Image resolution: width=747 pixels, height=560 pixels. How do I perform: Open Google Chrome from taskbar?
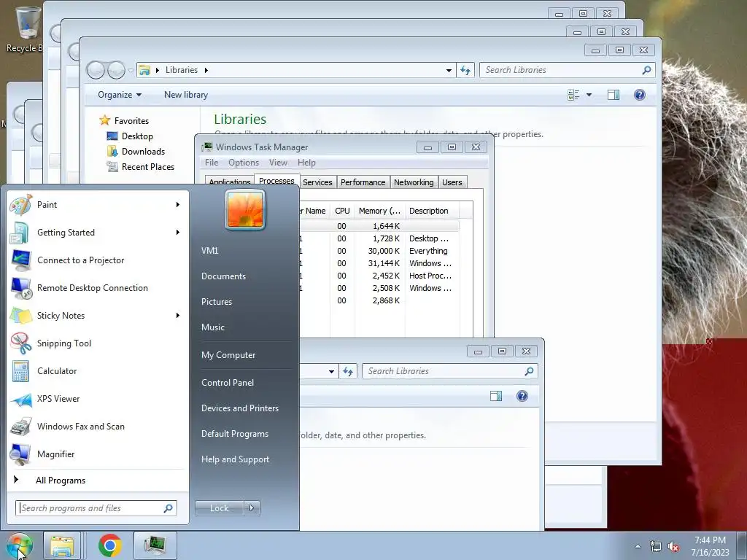tap(109, 545)
